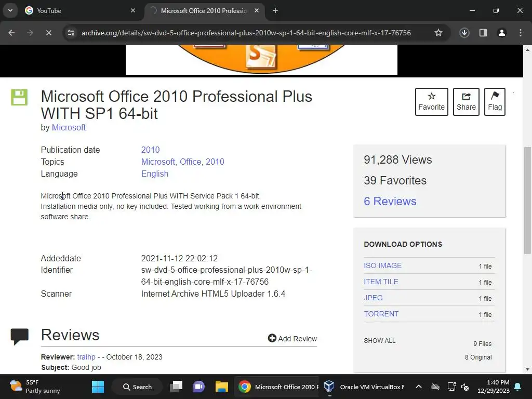Flag this archive item

pyautogui.click(x=495, y=102)
